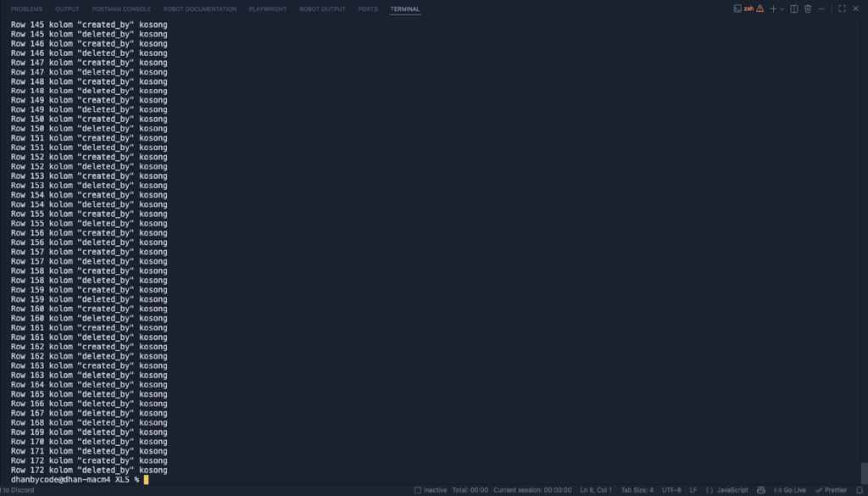Click the terminal warning triangle icon
This screenshot has height=496, width=868.
click(x=760, y=8)
